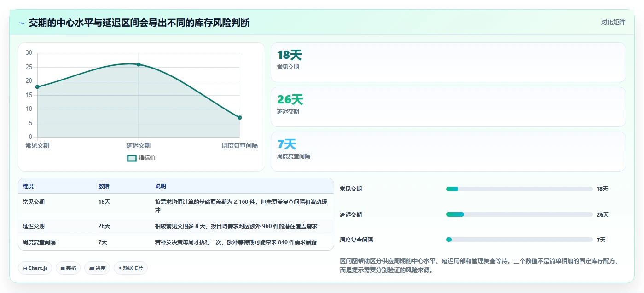Click the 7天 value in the table
This screenshot has height=293, width=644.
[103, 242]
